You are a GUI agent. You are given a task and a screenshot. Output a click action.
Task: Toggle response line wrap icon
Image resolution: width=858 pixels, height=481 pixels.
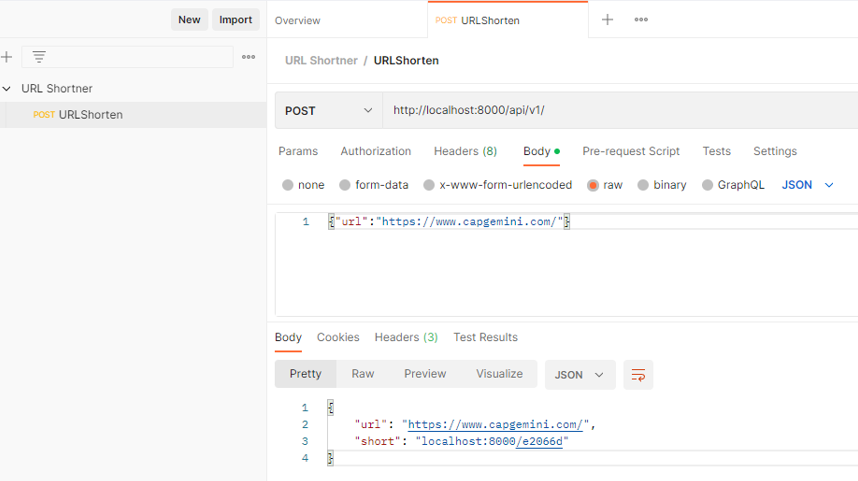pyautogui.click(x=638, y=375)
